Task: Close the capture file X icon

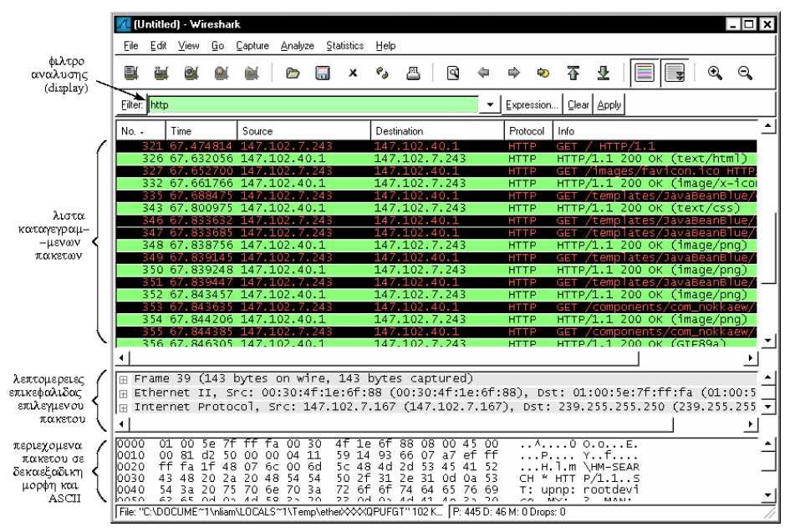Action: coord(353,73)
